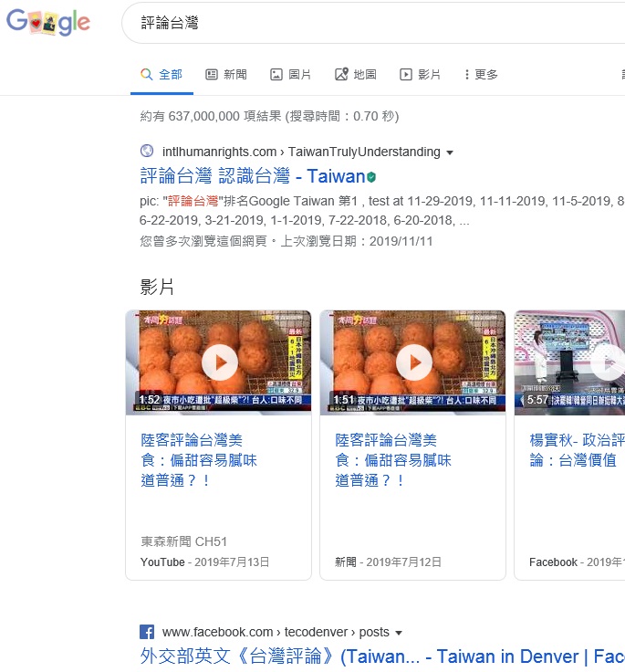The image size is (625, 672).
Task: Switch to the 圖片 images tab
Action: click(x=291, y=75)
